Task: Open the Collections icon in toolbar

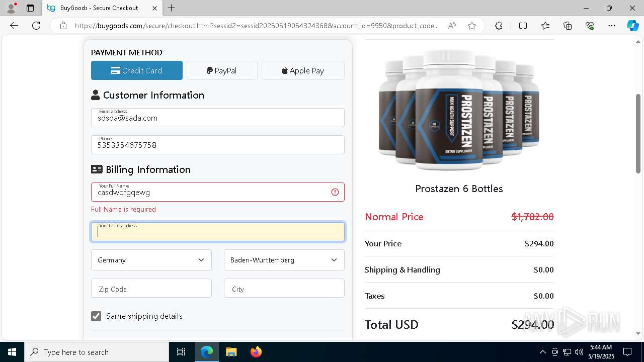Action: point(568,26)
